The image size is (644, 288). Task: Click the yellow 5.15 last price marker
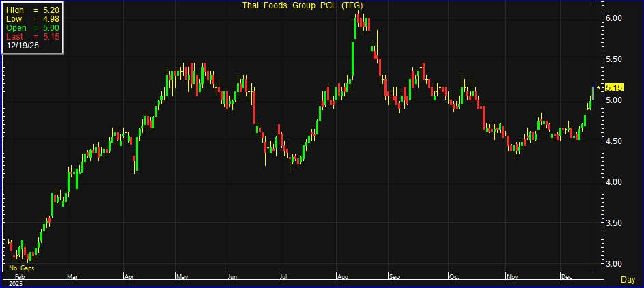pyautogui.click(x=614, y=87)
